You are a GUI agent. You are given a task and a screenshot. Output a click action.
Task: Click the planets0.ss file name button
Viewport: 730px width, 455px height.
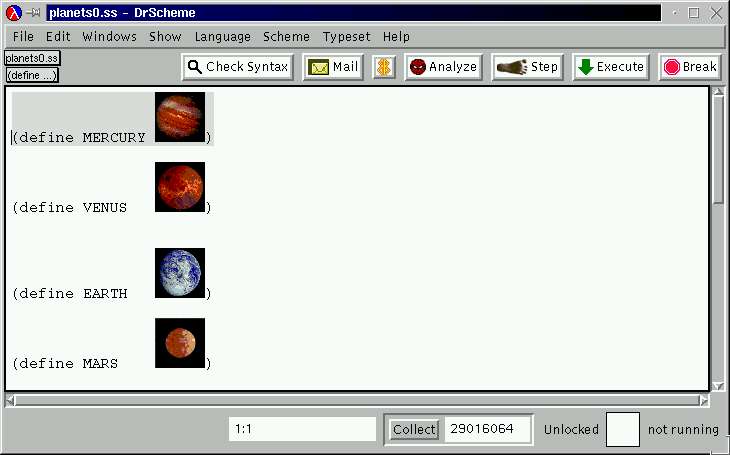32,59
